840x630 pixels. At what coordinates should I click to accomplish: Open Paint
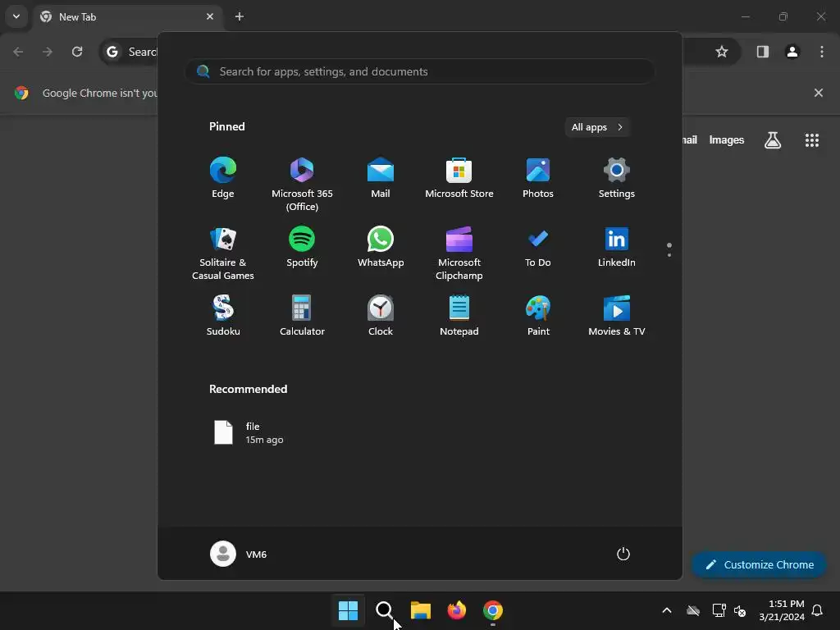tap(538, 316)
